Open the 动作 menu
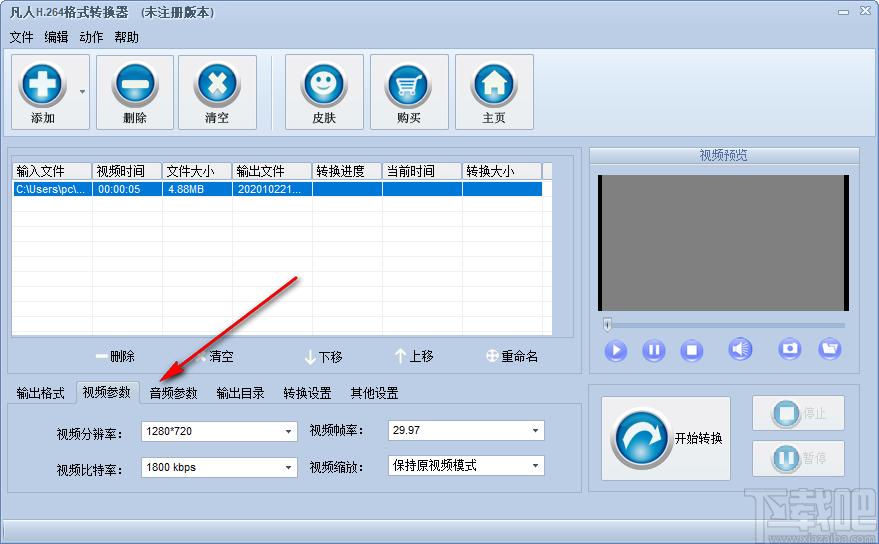This screenshot has width=879, height=544. 91,37
